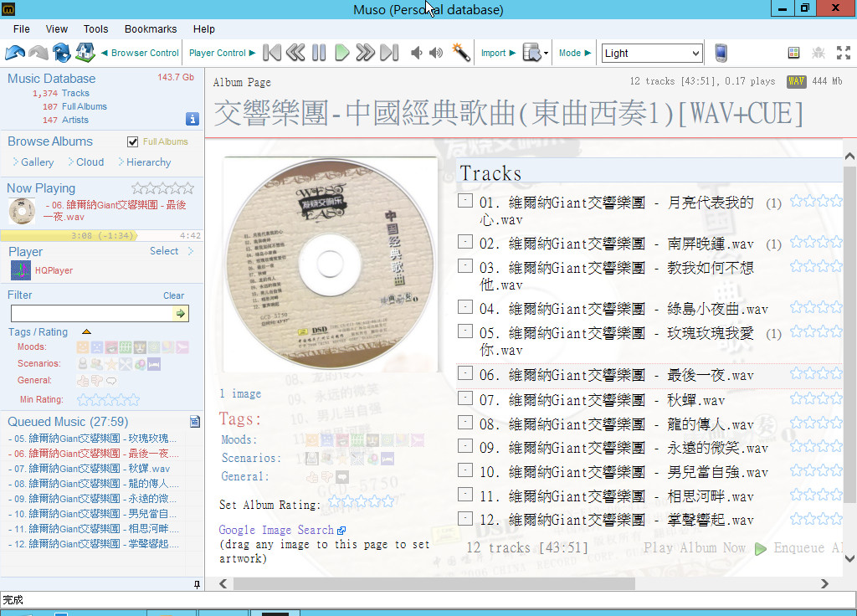
Task: Open the Help menu
Action: click(204, 29)
